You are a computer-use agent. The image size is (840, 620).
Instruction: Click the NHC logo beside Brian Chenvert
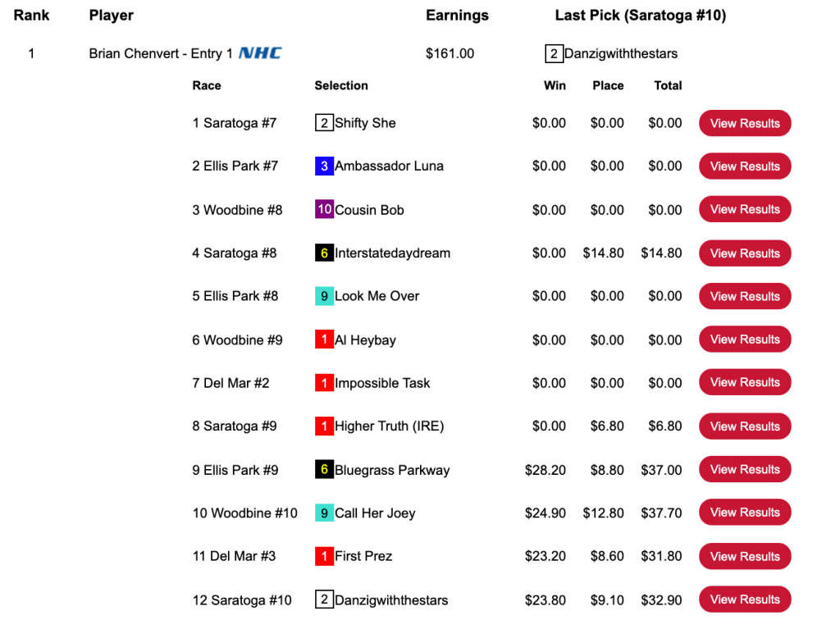[x=260, y=53]
